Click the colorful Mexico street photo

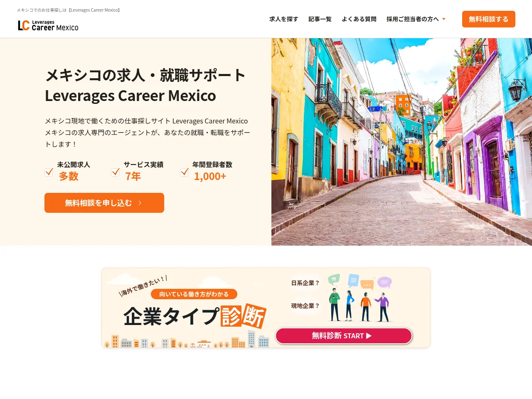click(401, 142)
